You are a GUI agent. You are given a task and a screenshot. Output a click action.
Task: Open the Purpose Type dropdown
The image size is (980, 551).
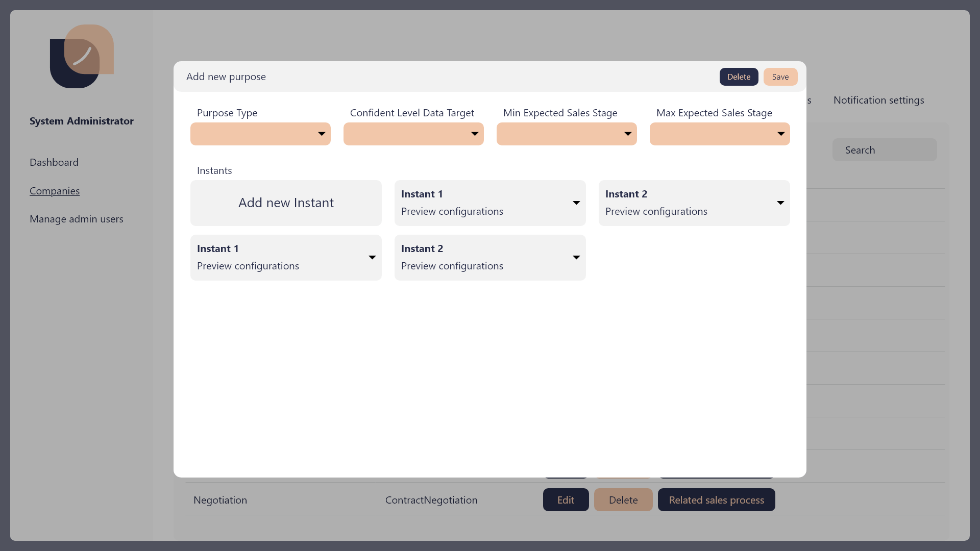(x=260, y=134)
